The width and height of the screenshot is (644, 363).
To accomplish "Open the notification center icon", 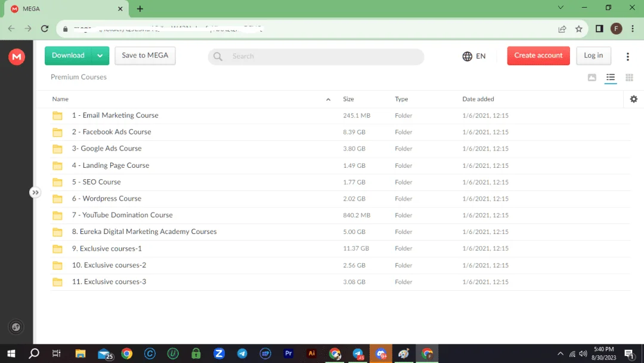I will click(630, 354).
